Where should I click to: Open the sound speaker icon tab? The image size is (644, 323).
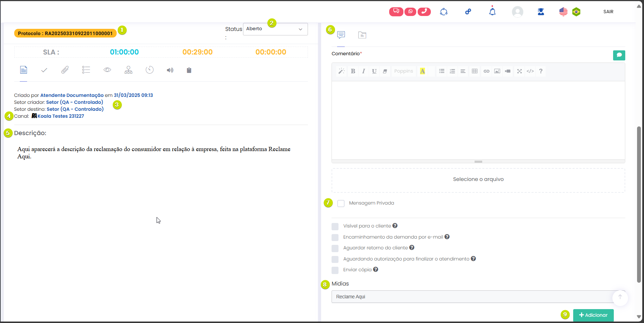[x=170, y=70]
